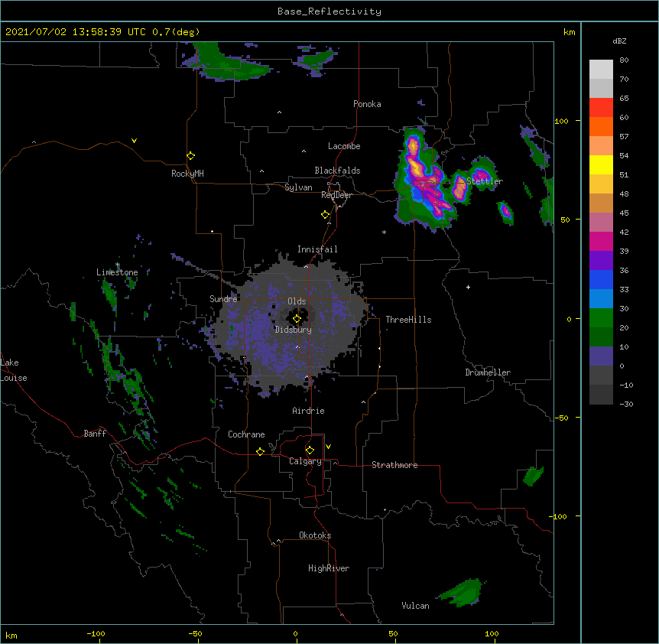Click the red 65 dBZ legend swatch

pyautogui.click(x=601, y=107)
